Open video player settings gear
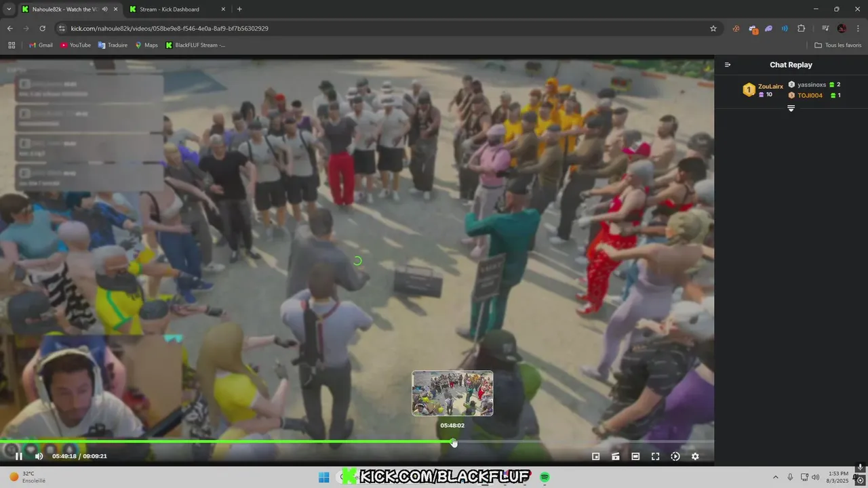 point(695,456)
